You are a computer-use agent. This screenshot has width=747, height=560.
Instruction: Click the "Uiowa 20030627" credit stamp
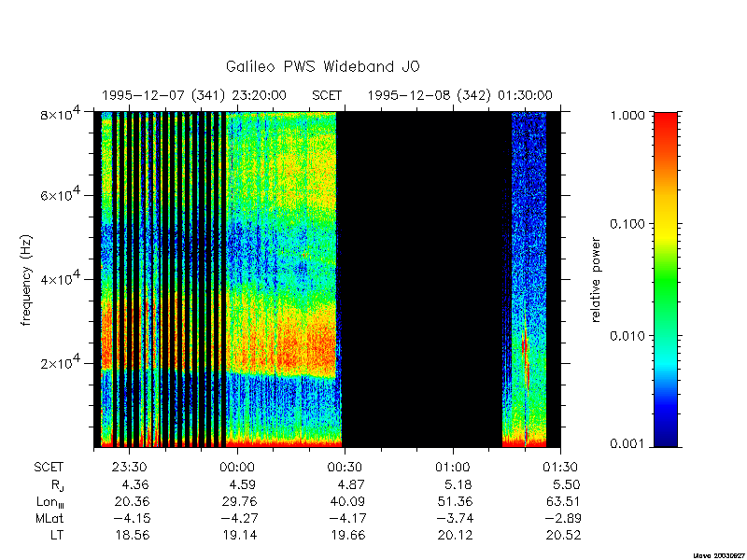pos(719,555)
